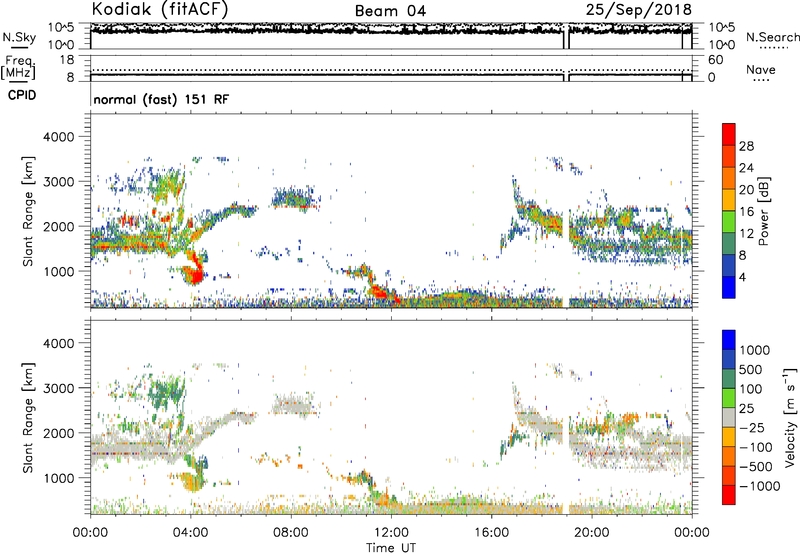Image resolution: width=800 pixels, height=554 pixels.
Task: Click the red top of the power colorbar
Action: click(x=729, y=133)
